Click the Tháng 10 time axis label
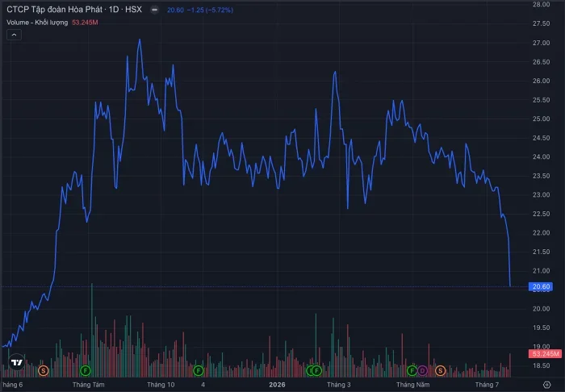Viewport: 565px width, 392px height. (161, 385)
